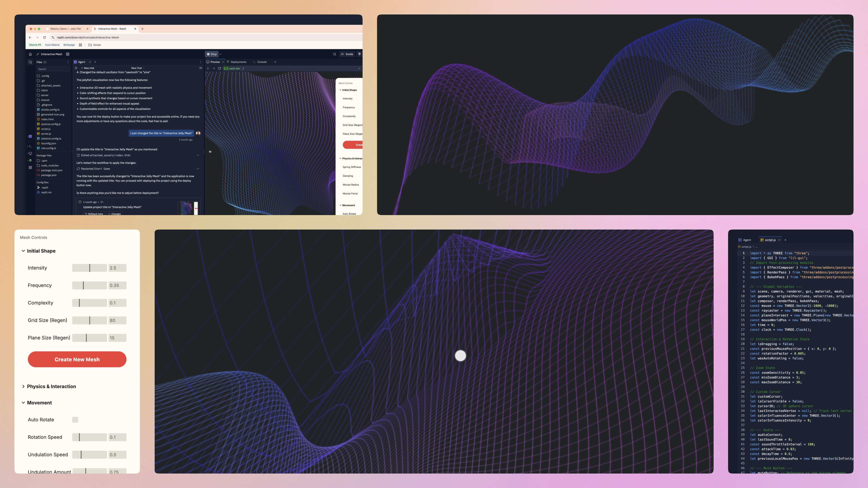Image resolution: width=868 pixels, height=488 pixels.
Task: Click the Rotation Speed slider track
Action: 89,437
